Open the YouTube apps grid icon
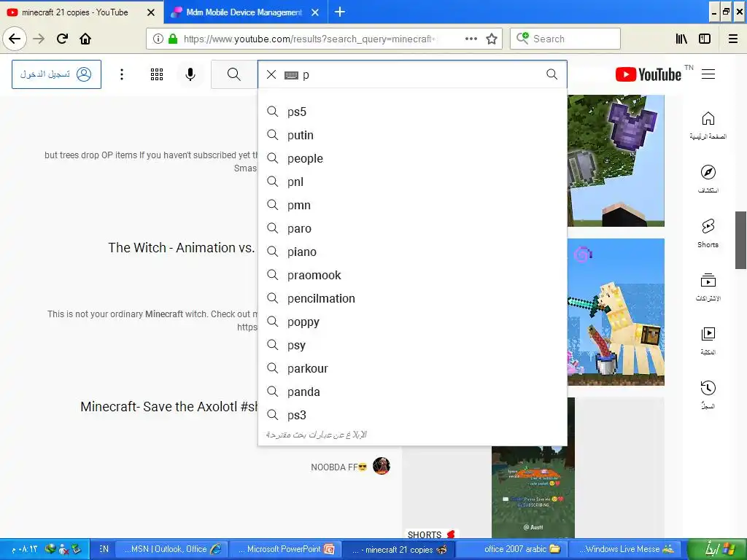The image size is (747, 560). 157,74
